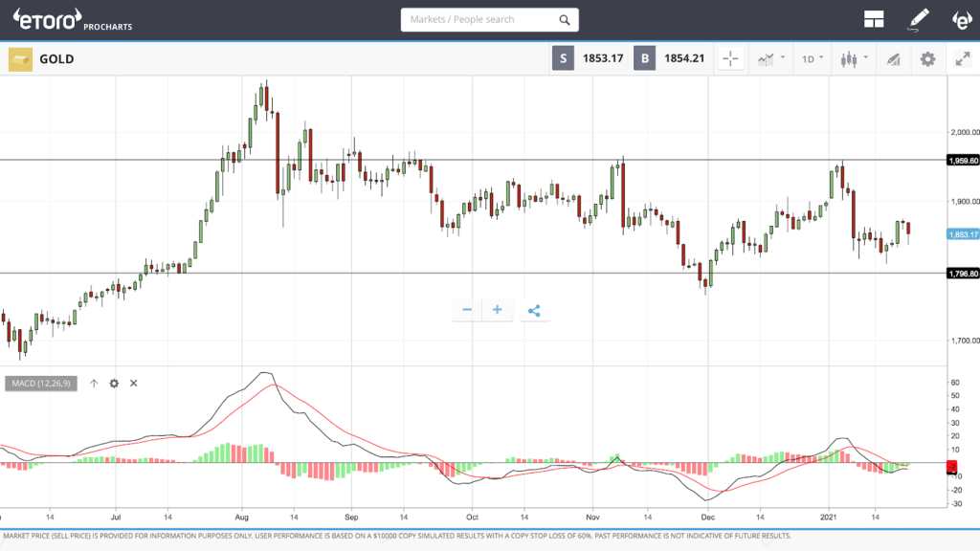Click the Aug date axis label
980x551 pixels.
[x=241, y=518]
